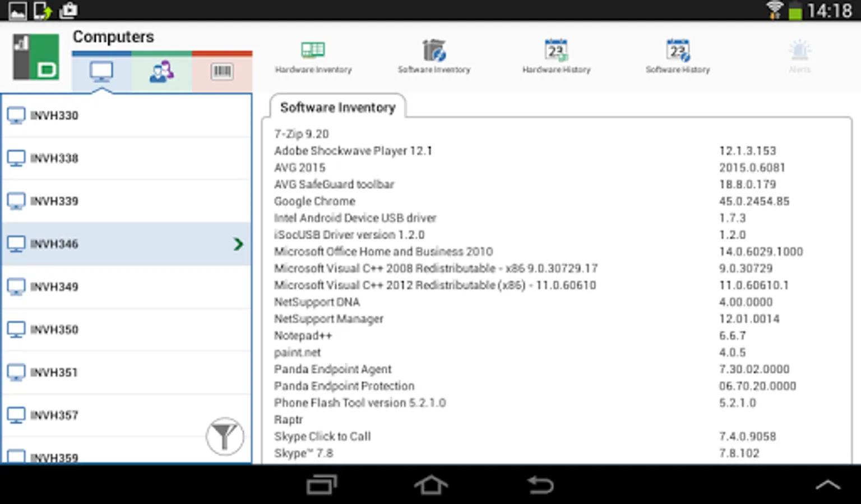Open the Hardware Inventory view
This screenshot has height=504, width=861.
313,57
